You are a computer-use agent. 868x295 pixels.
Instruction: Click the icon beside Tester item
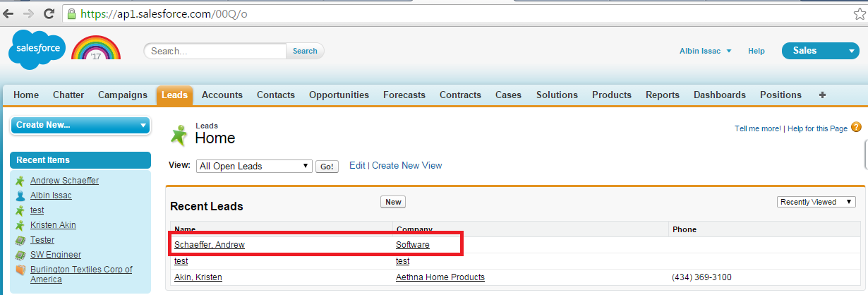click(20, 240)
